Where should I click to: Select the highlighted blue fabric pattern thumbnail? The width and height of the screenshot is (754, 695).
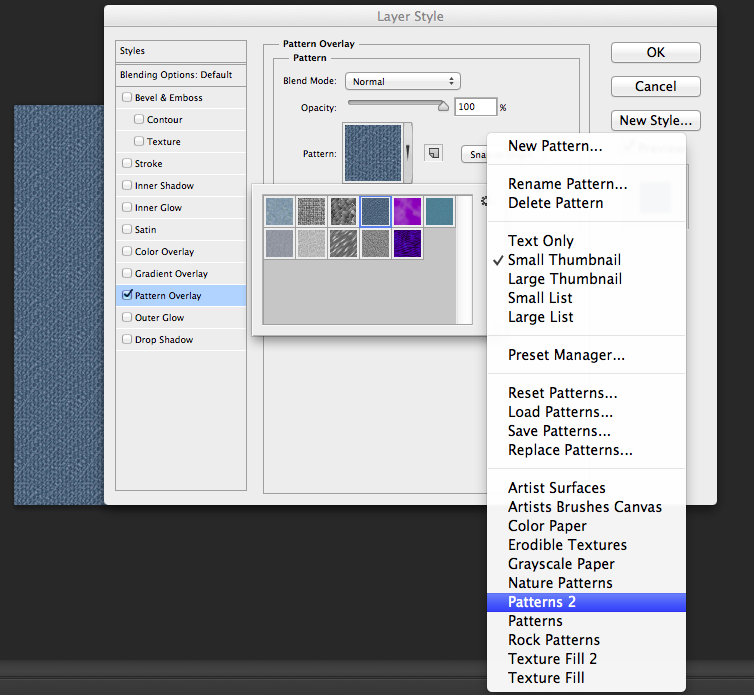click(375, 211)
